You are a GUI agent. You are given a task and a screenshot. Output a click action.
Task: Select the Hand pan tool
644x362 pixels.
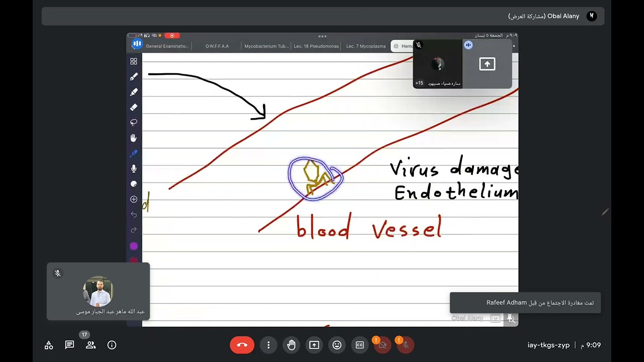point(133,138)
